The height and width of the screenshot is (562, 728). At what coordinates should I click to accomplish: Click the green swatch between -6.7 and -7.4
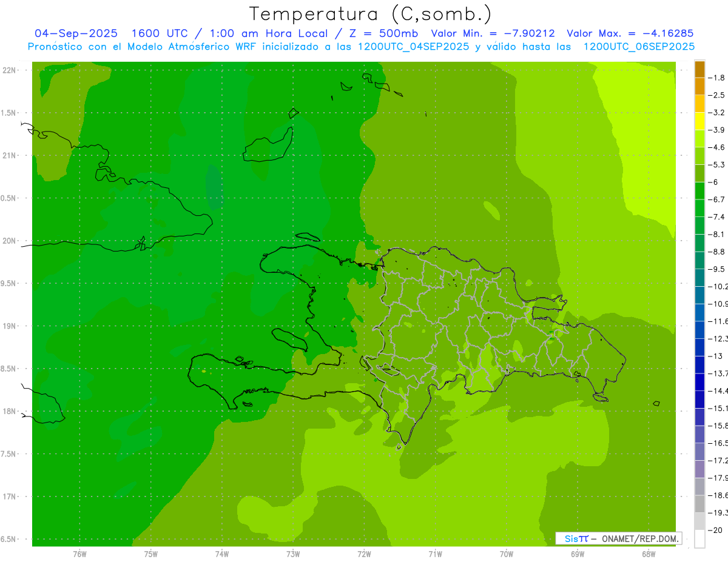(x=699, y=209)
